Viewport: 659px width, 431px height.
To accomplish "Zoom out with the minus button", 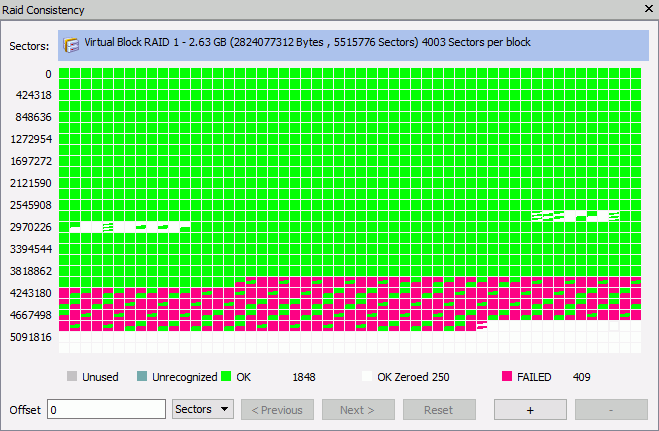I will tap(611, 410).
